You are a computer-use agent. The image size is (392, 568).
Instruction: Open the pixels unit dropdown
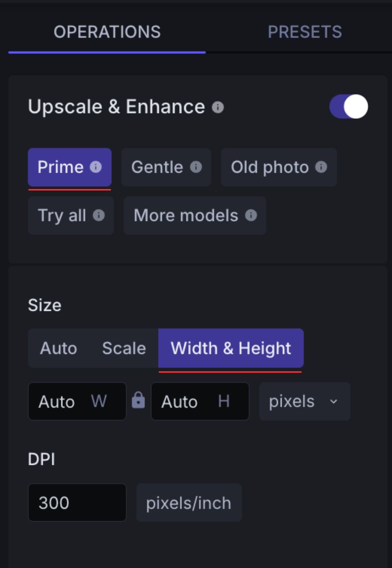[304, 401]
